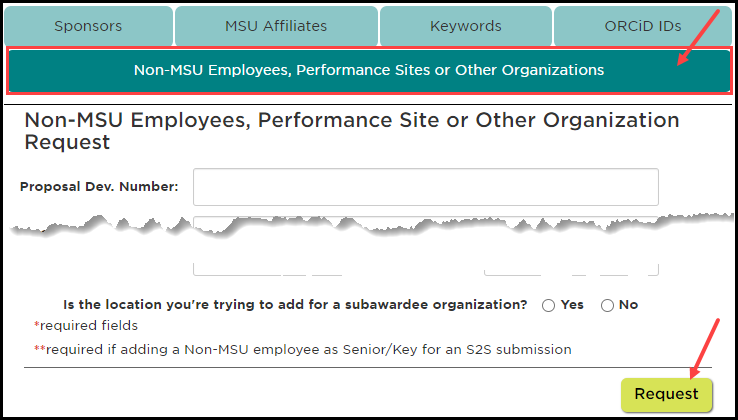
Task: Focus the Proposal Dev. Number field
Action: [425, 187]
